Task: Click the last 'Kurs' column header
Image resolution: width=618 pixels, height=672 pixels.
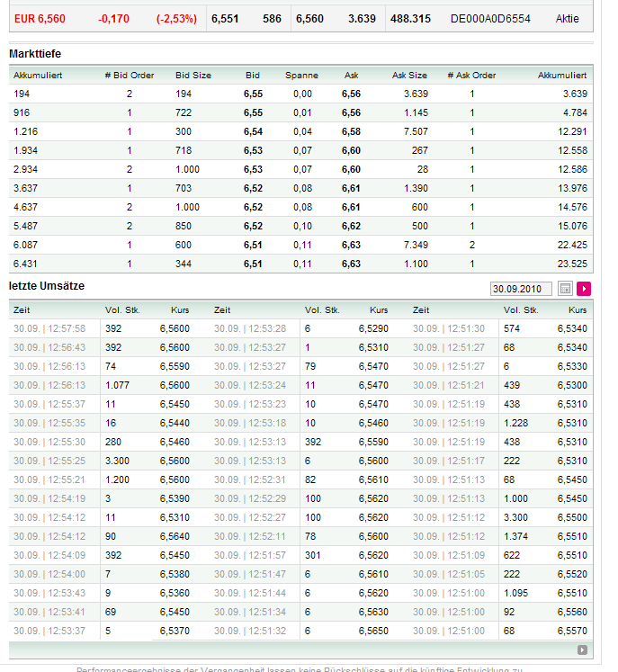Action: click(578, 309)
